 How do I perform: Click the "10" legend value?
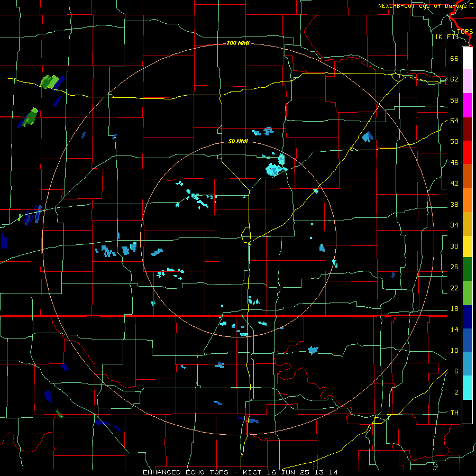click(454, 351)
